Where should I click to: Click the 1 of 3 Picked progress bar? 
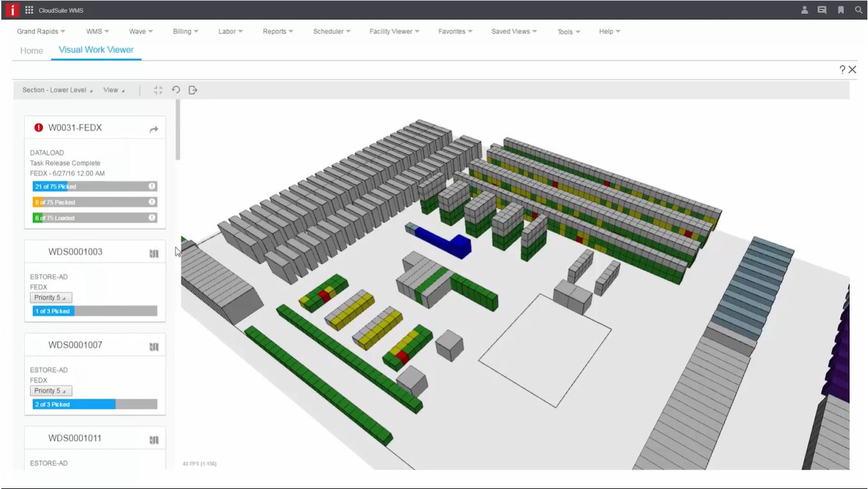[x=95, y=311]
